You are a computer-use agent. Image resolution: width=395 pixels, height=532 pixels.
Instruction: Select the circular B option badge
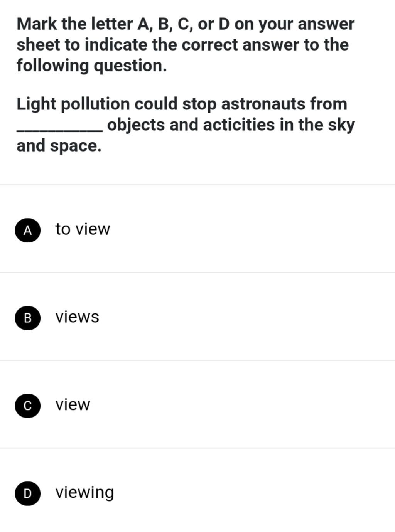(28, 318)
